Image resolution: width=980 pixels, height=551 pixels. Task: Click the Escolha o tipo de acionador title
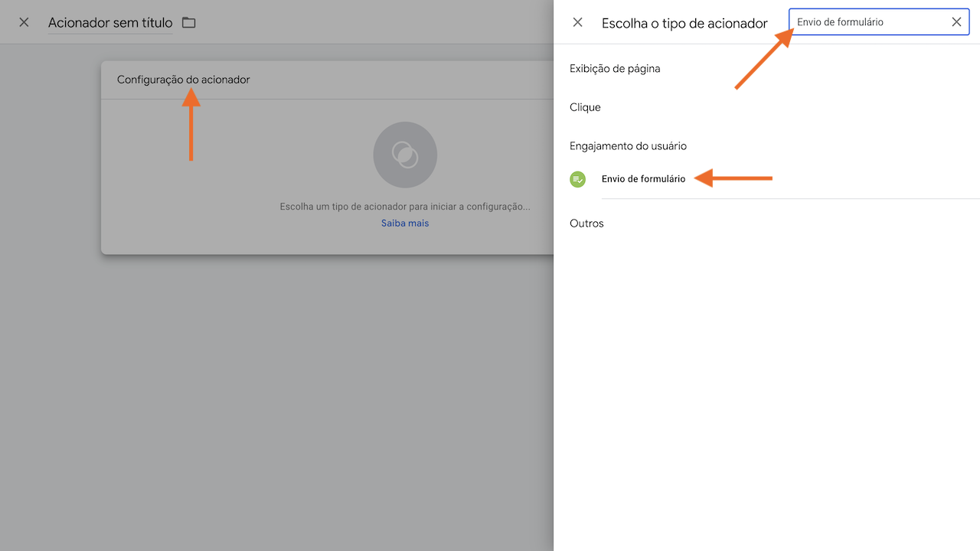[684, 24]
